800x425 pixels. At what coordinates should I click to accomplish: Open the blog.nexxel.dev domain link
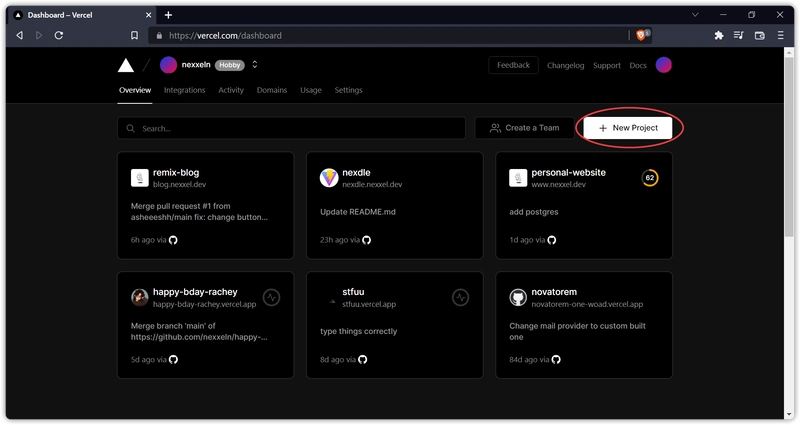(x=180, y=185)
